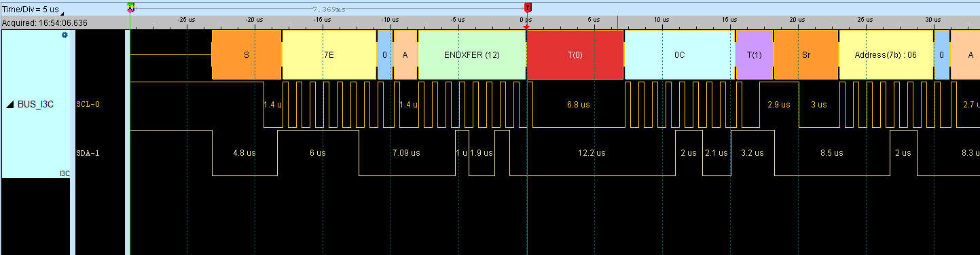Viewport: 980px width, 255px height.
Task: Click the 3 us SCL measurement
Action: pos(819,105)
